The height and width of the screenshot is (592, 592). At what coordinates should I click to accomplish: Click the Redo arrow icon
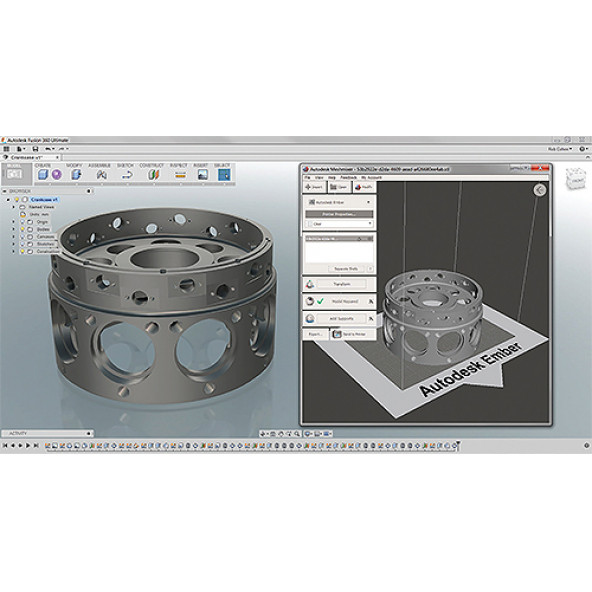(x=62, y=149)
